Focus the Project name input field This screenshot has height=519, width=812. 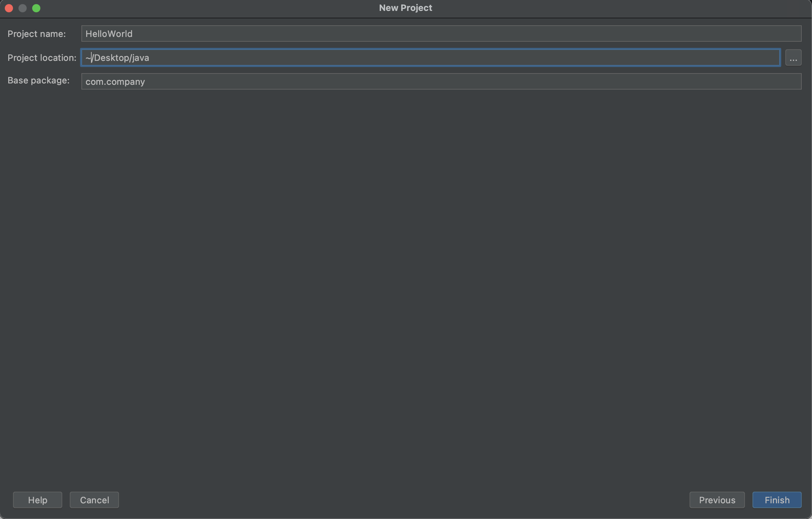point(441,34)
